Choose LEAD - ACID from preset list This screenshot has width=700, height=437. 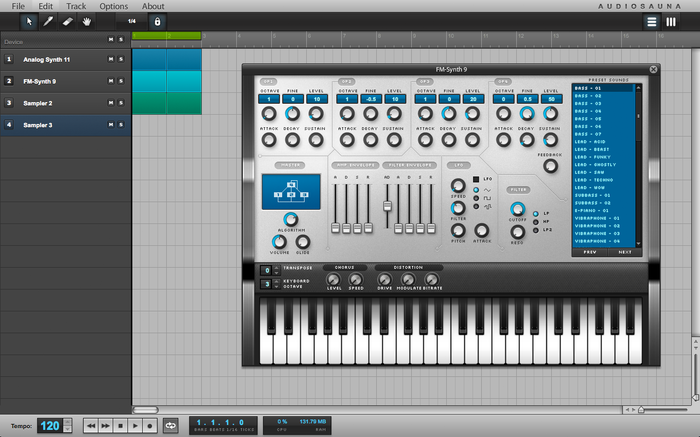click(603, 142)
